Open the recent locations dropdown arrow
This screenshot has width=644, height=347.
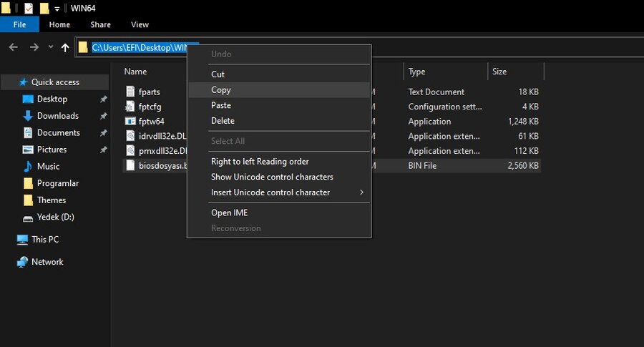[x=50, y=47]
